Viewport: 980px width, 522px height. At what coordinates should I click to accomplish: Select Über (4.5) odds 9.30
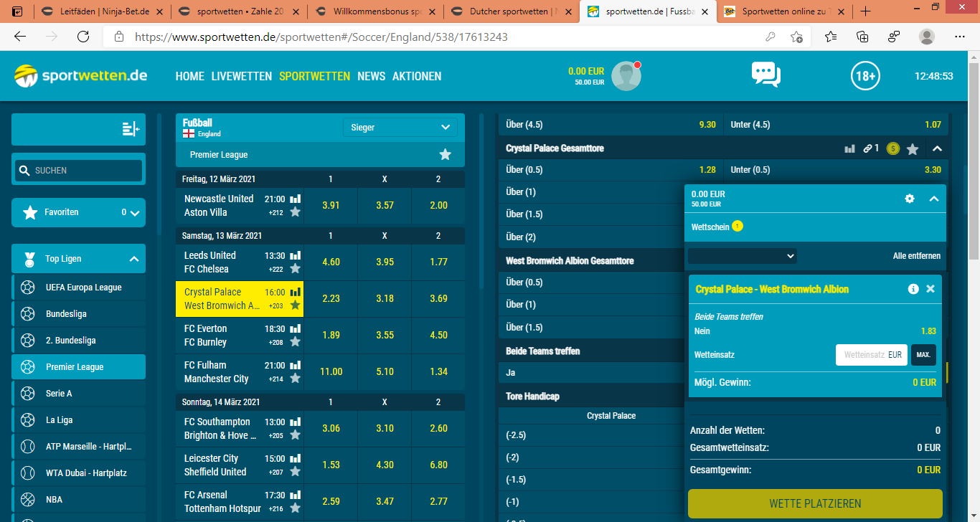[610, 125]
